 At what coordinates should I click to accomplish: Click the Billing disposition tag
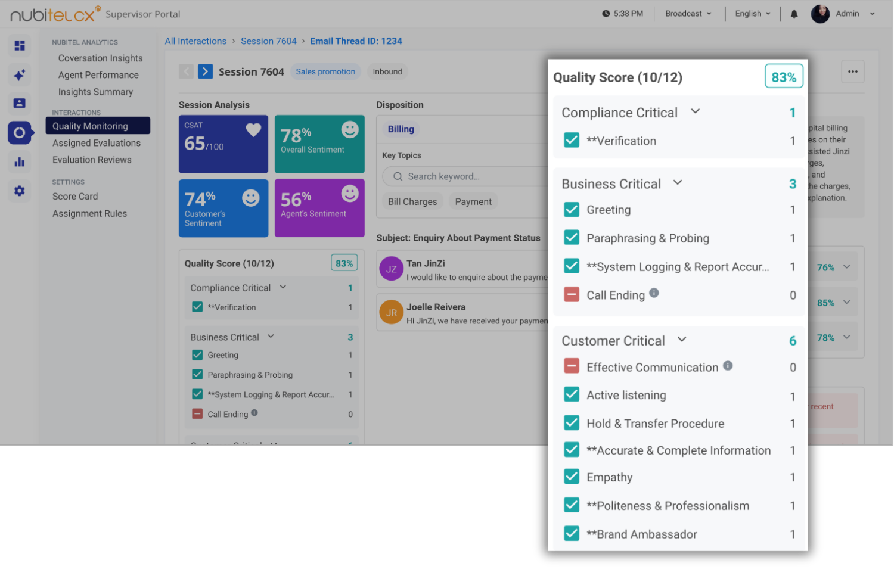(401, 129)
